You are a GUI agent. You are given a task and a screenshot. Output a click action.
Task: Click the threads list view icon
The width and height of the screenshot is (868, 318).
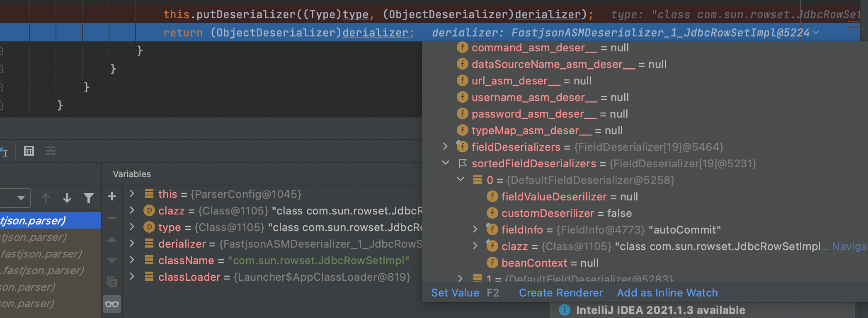[x=51, y=151]
